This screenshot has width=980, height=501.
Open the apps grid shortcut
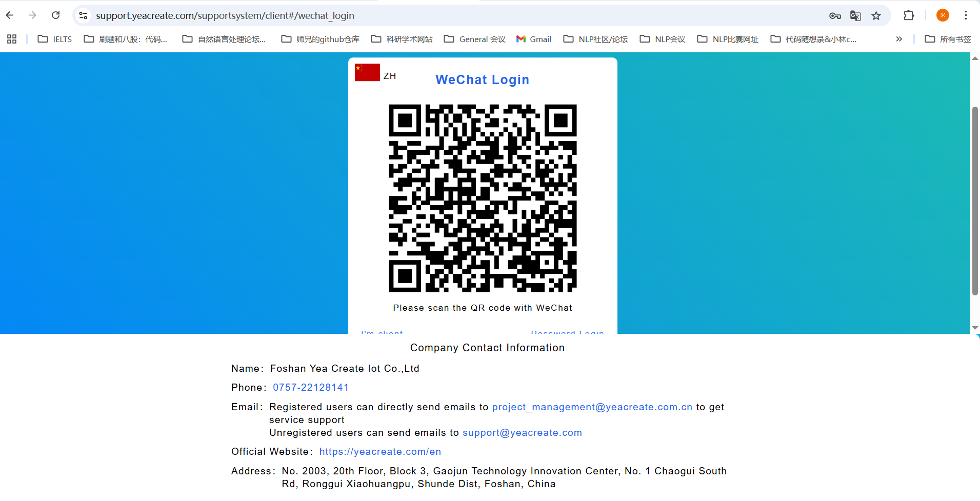(12, 39)
